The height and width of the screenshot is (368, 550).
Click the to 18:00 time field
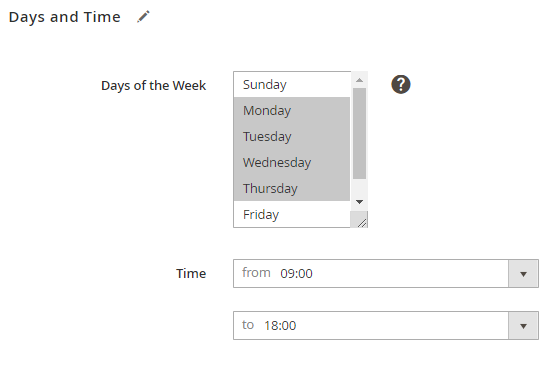coord(371,326)
